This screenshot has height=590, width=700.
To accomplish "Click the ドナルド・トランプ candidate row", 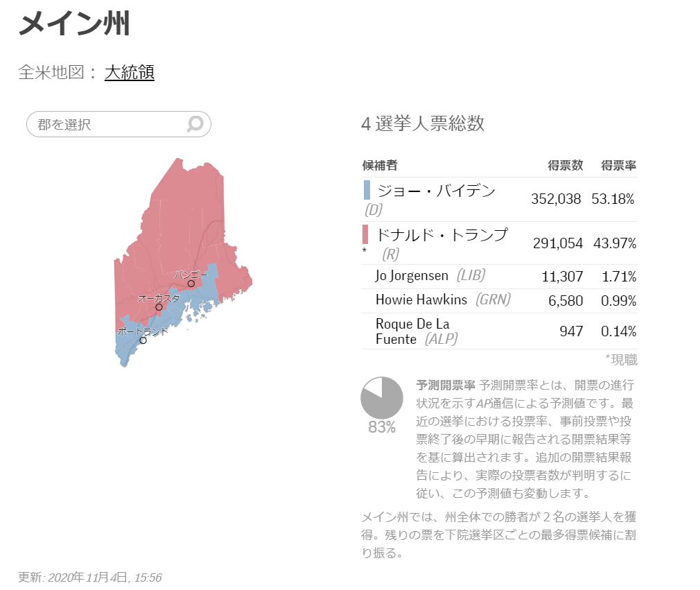I will [499, 243].
